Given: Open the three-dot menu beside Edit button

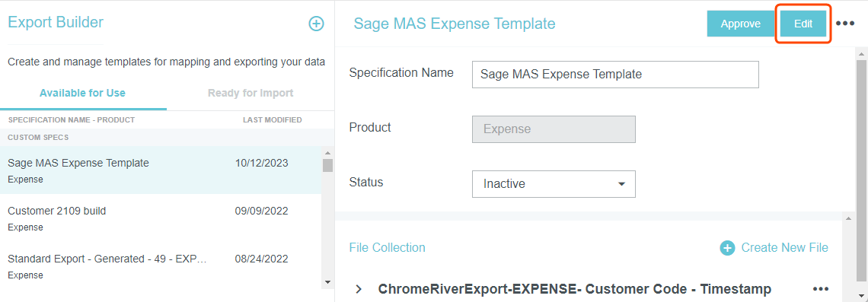Looking at the screenshot, I should point(845,24).
